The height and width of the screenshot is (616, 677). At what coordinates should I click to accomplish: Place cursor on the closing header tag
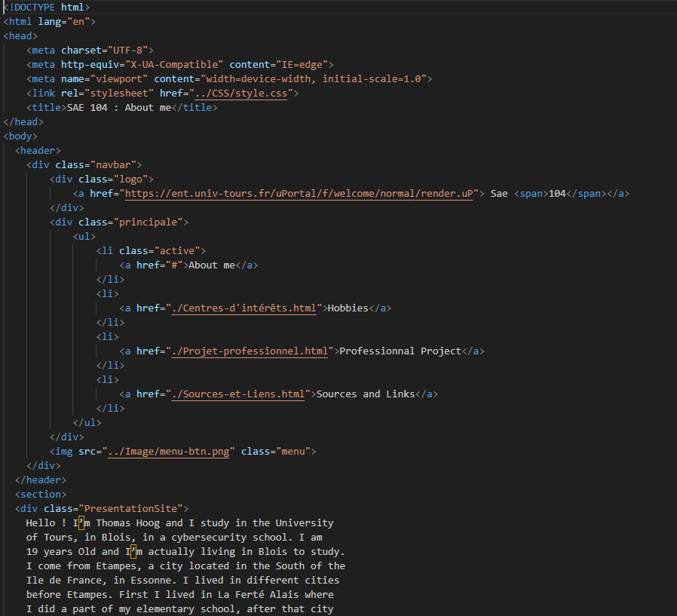tap(40, 480)
